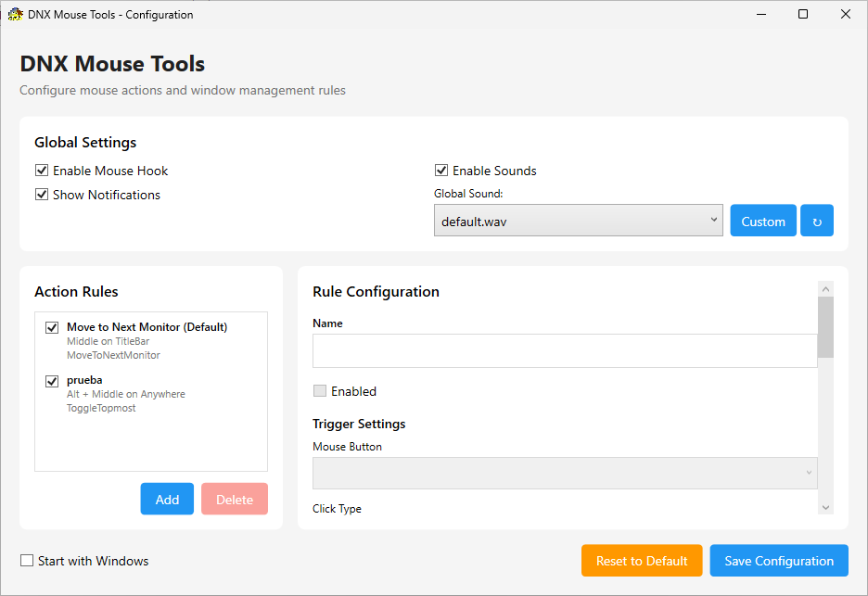Viewport: 868px width, 596px height.
Task: Uncheck the prueba rule checkbox
Action: point(52,380)
